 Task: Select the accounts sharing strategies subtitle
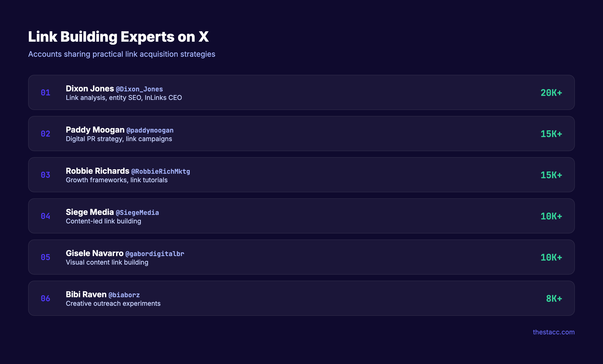pos(122,54)
